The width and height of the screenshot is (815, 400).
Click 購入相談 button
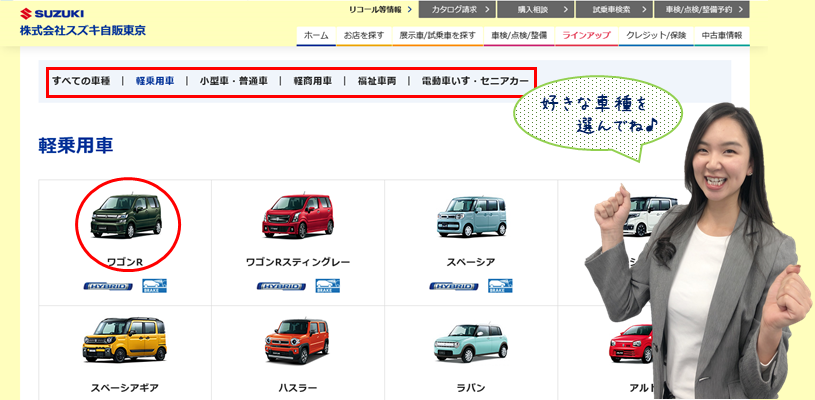535,9
